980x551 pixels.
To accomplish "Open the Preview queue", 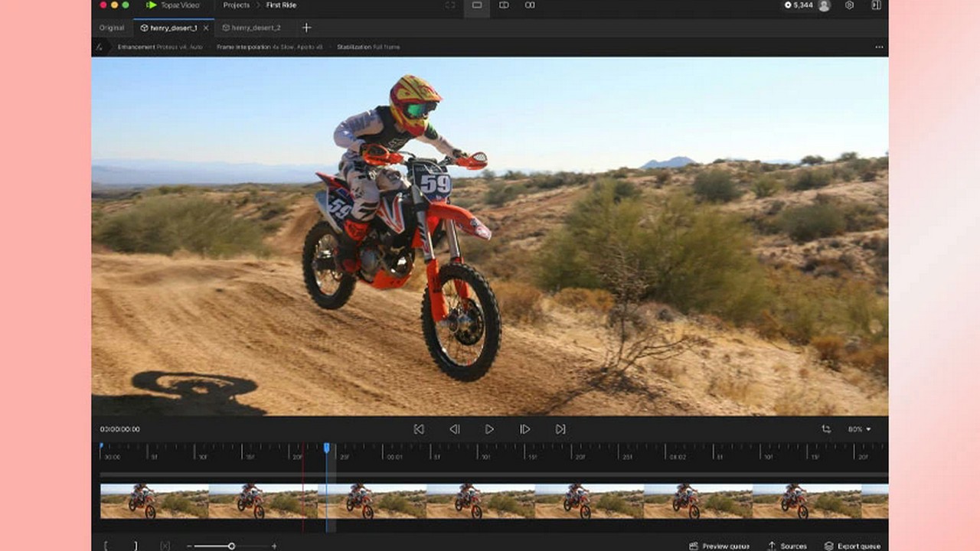I will click(719, 546).
